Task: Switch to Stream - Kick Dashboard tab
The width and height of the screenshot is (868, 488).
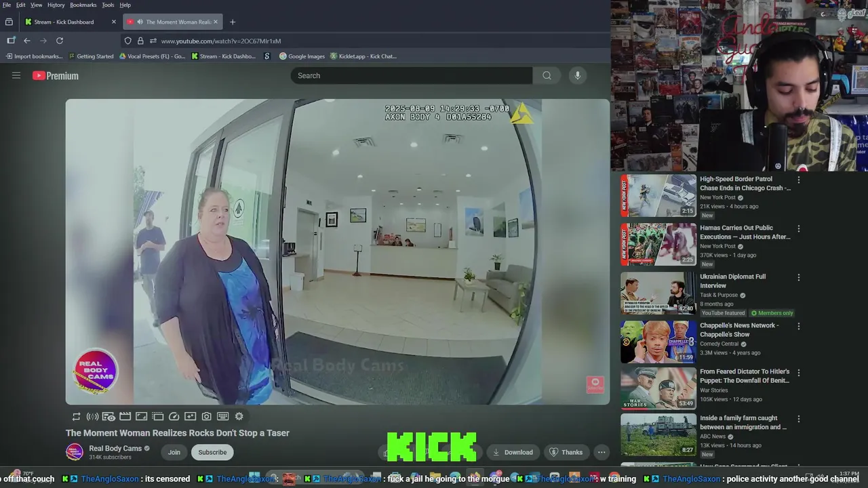Action: pos(71,22)
